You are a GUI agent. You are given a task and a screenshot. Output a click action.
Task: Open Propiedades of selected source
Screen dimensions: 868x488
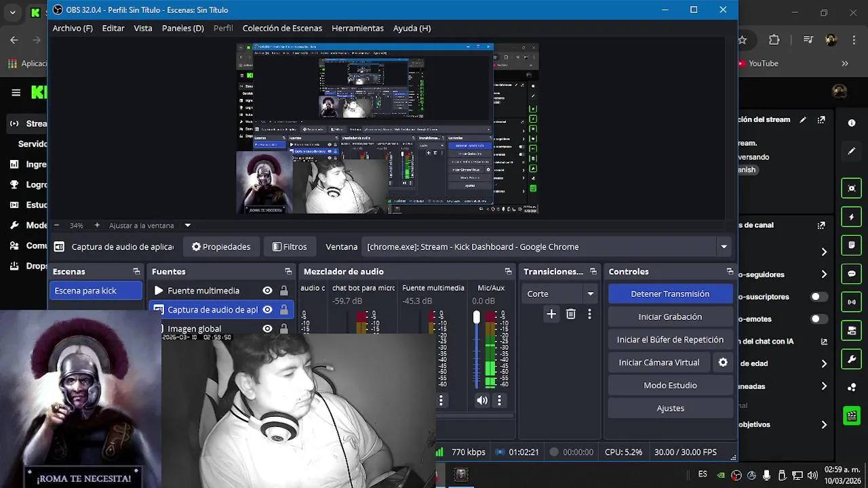[x=220, y=247]
